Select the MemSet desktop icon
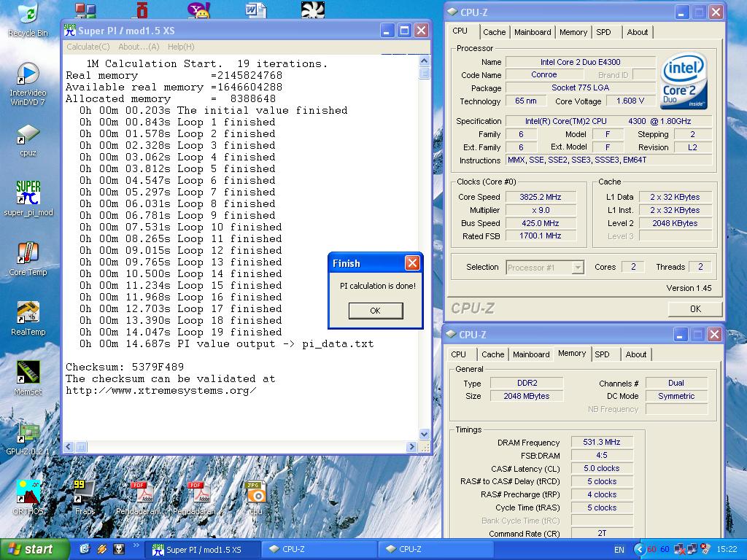The height and width of the screenshot is (560, 747). coord(28,378)
